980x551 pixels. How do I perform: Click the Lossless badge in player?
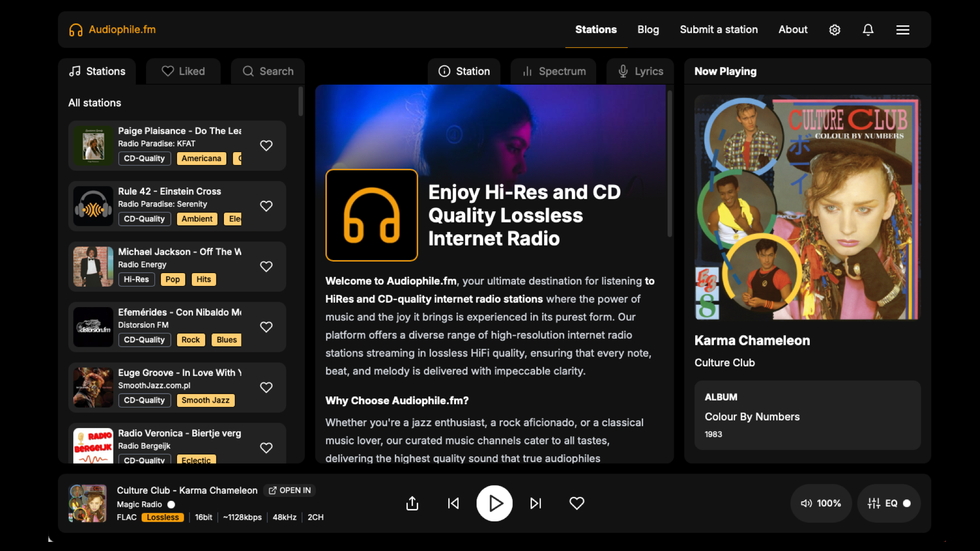tap(163, 518)
